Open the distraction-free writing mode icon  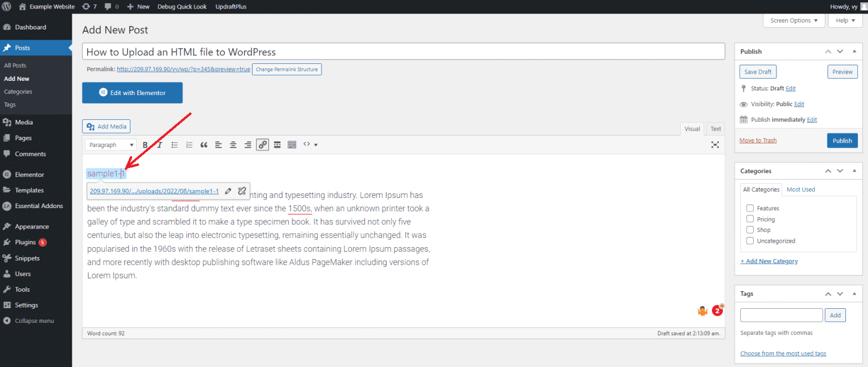click(715, 144)
